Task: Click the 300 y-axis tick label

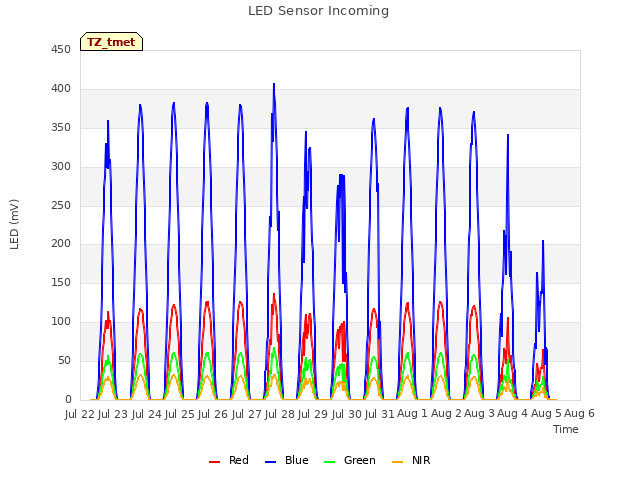Action: (61, 167)
